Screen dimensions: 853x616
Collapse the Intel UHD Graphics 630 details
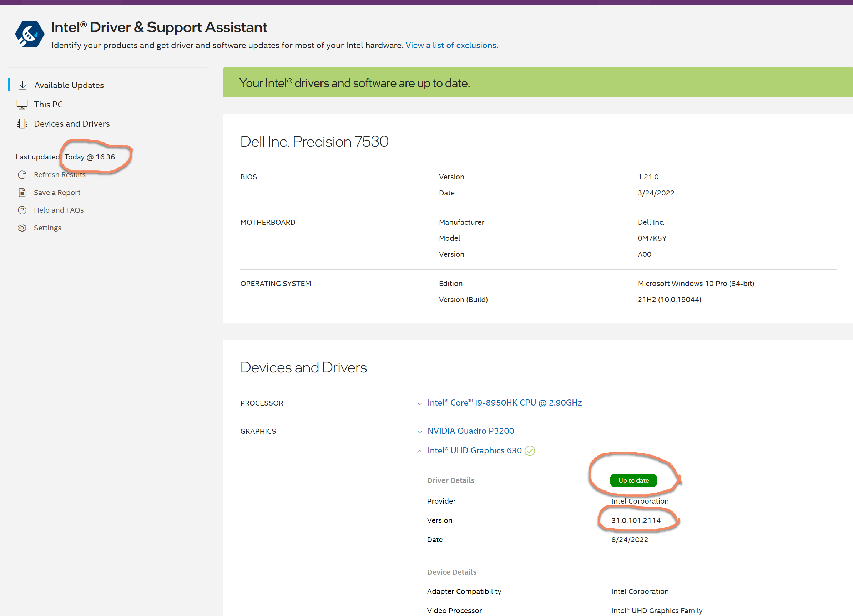[x=419, y=451]
